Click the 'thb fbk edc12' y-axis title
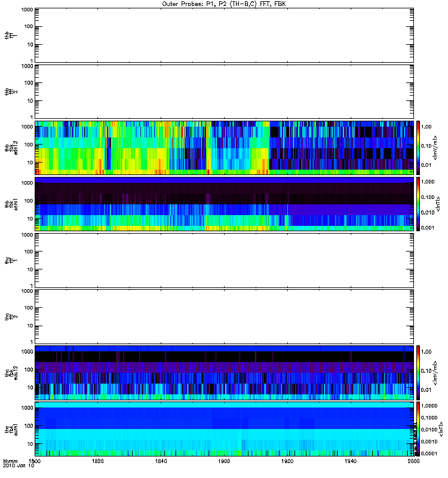Image resolution: width=448 pixels, height=478 pixels. pyautogui.click(x=11, y=148)
